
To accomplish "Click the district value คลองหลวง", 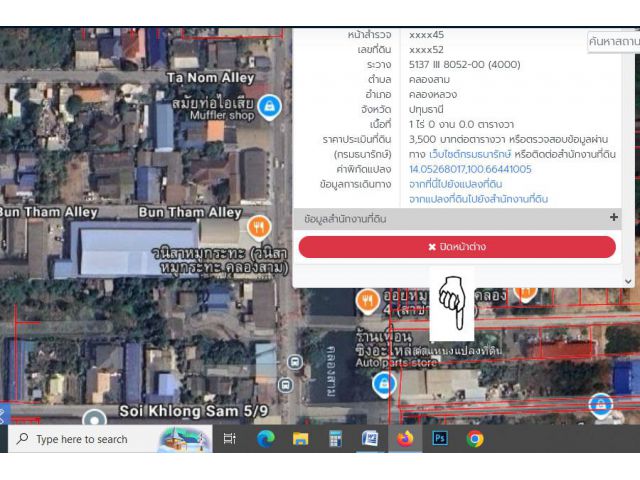I will pyautogui.click(x=433, y=95).
